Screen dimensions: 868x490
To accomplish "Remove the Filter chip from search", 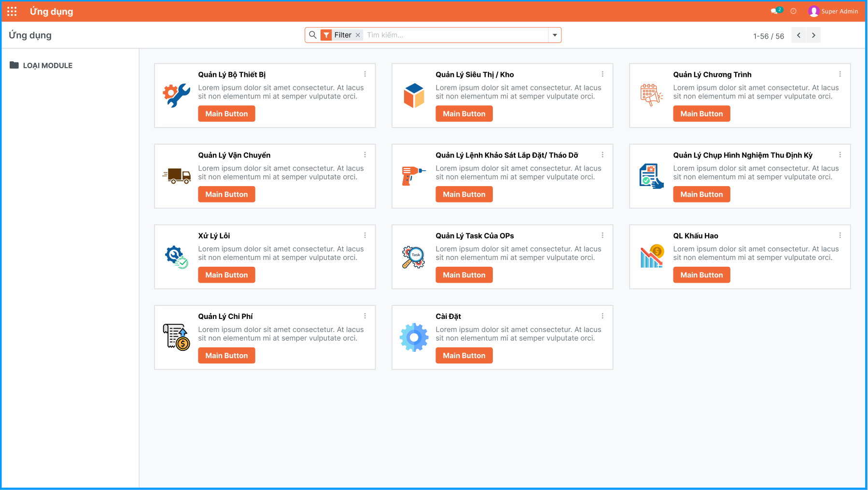I will (358, 35).
